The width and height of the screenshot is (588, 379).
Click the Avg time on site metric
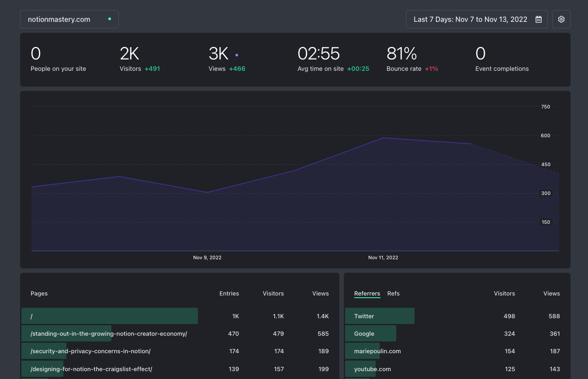(333, 59)
